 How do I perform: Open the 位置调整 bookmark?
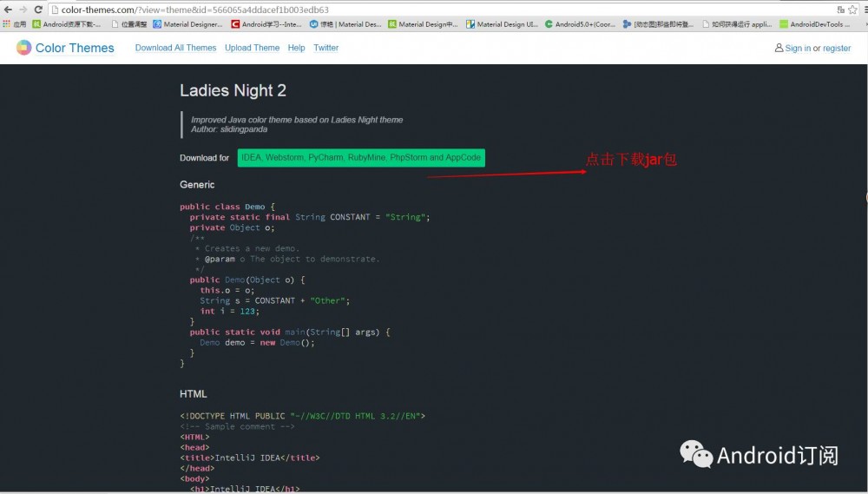[129, 23]
